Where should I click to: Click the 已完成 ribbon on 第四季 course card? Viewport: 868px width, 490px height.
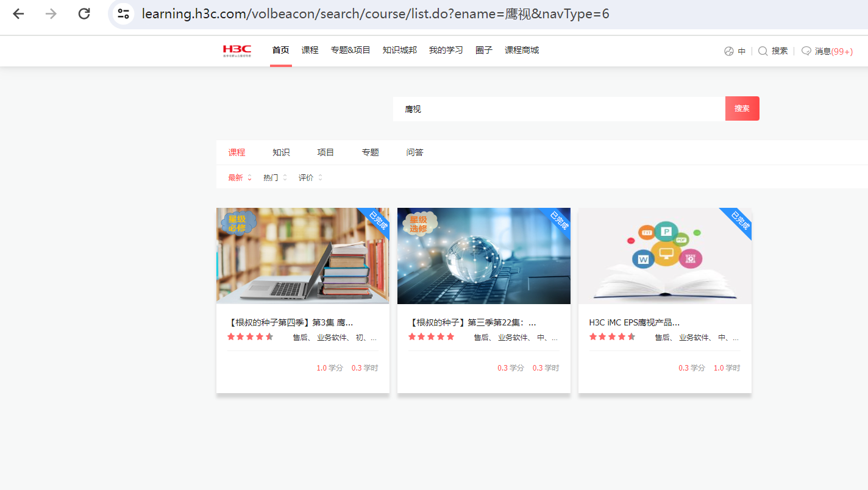coord(377,221)
